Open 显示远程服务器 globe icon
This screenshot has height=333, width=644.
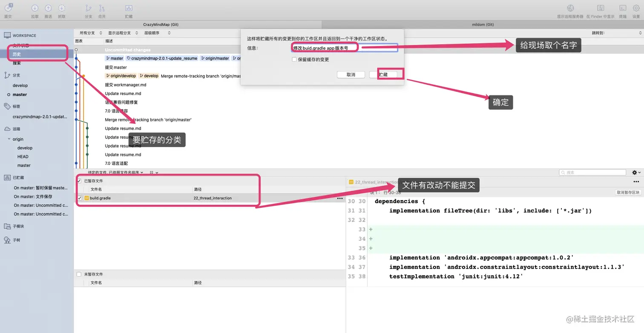(x=570, y=8)
